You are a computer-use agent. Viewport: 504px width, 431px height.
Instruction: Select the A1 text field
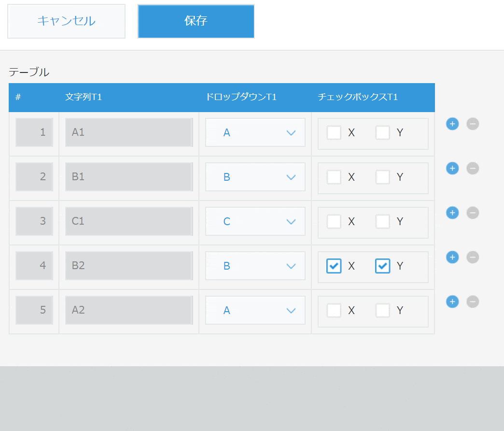point(129,132)
